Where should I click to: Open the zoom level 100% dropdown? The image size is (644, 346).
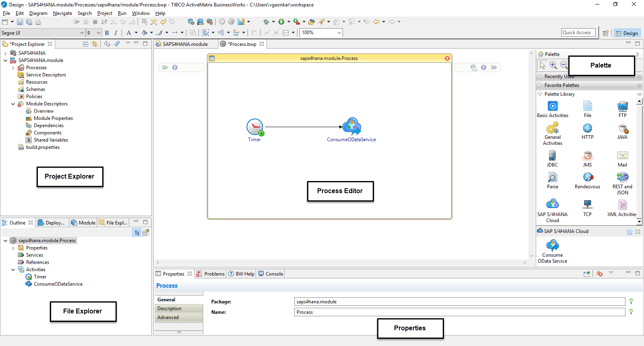click(x=339, y=33)
